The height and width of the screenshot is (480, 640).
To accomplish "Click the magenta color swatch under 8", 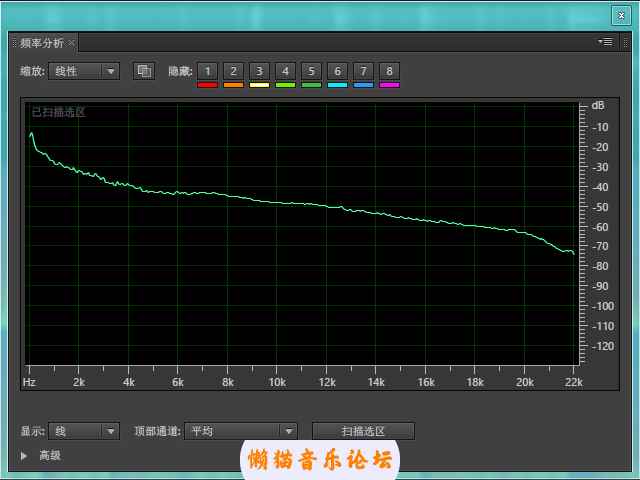I will [389, 85].
